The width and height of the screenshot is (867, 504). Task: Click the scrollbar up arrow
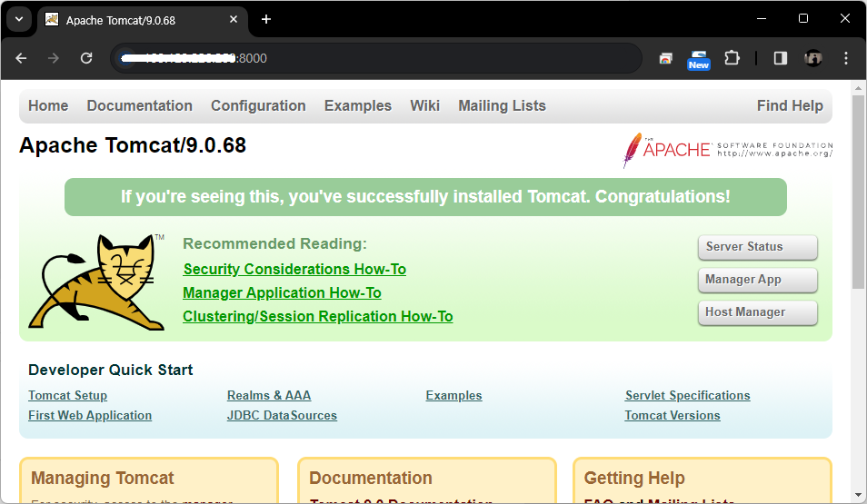tap(858, 88)
